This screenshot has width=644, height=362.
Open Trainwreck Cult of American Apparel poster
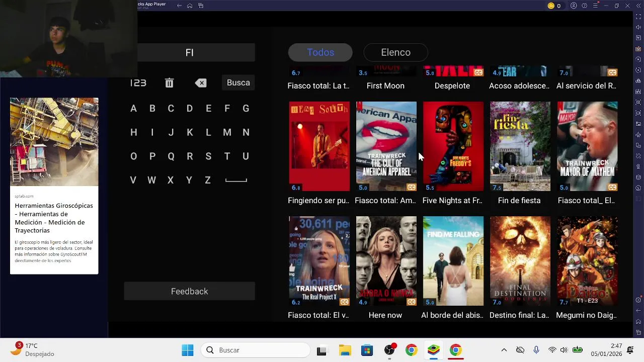pyautogui.click(x=386, y=146)
